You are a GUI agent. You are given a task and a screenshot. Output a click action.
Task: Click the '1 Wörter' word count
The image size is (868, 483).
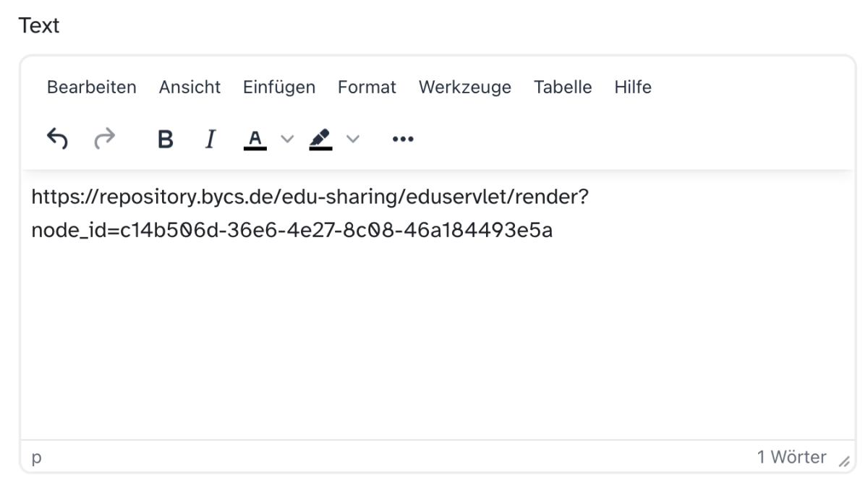(x=791, y=457)
